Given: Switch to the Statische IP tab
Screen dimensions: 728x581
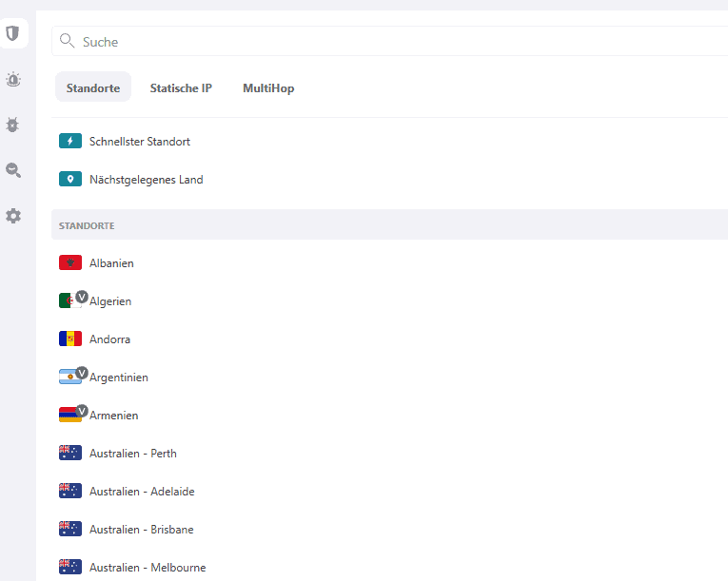Looking at the screenshot, I should pos(181,87).
